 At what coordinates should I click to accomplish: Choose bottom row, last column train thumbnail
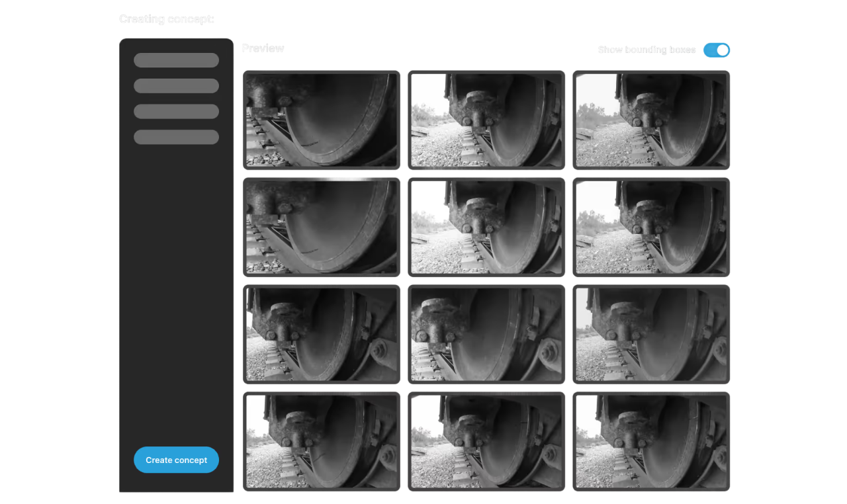tap(651, 441)
